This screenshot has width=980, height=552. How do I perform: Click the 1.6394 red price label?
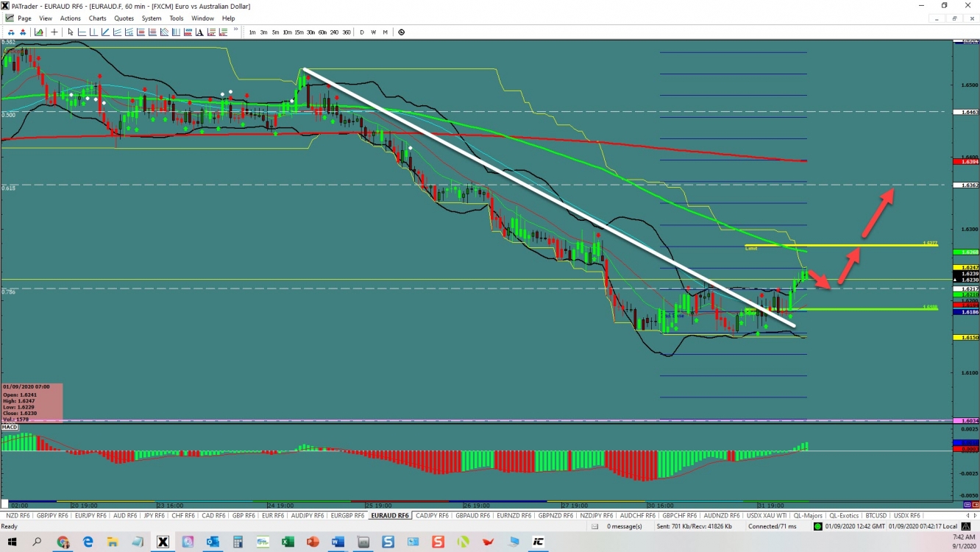click(x=965, y=161)
